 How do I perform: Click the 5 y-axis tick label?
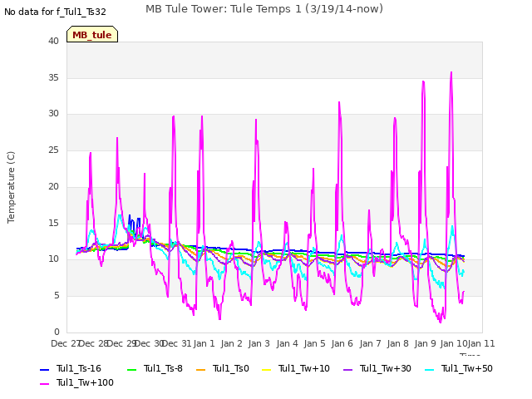57,296
